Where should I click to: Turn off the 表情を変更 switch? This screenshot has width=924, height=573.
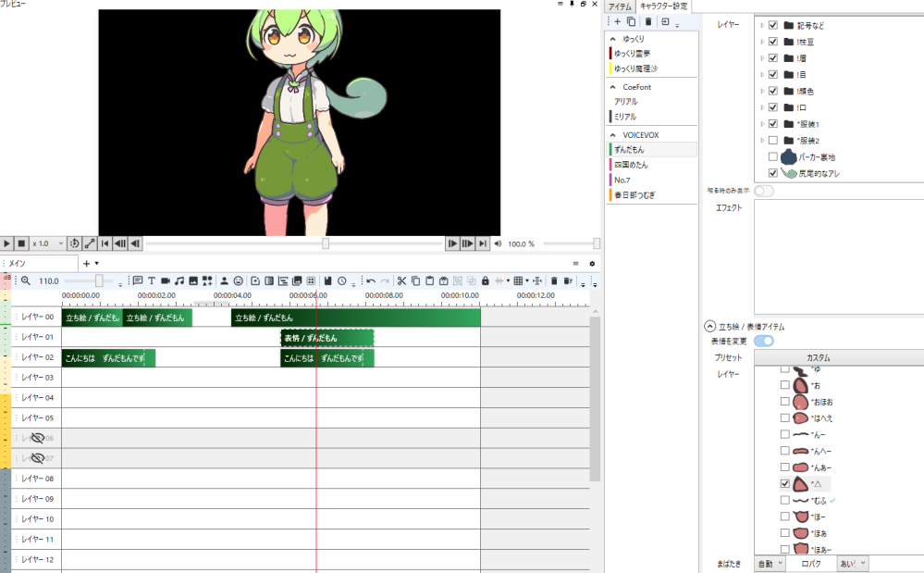point(764,342)
